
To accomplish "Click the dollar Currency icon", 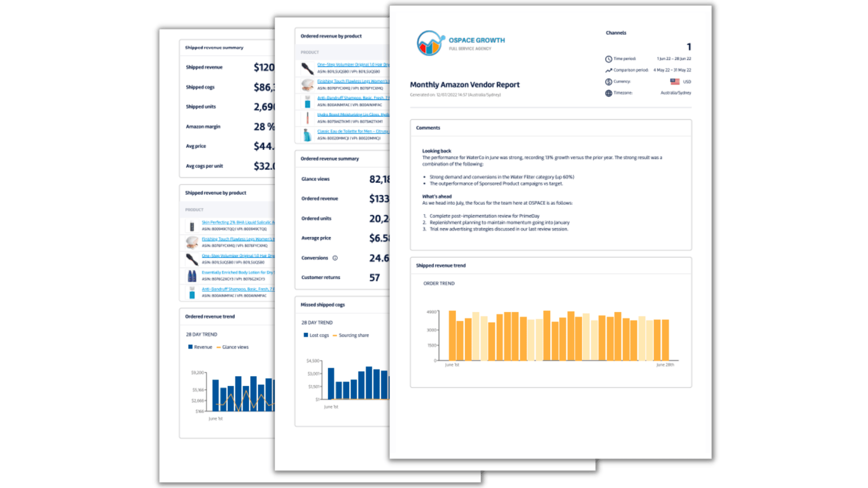I will (608, 82).
